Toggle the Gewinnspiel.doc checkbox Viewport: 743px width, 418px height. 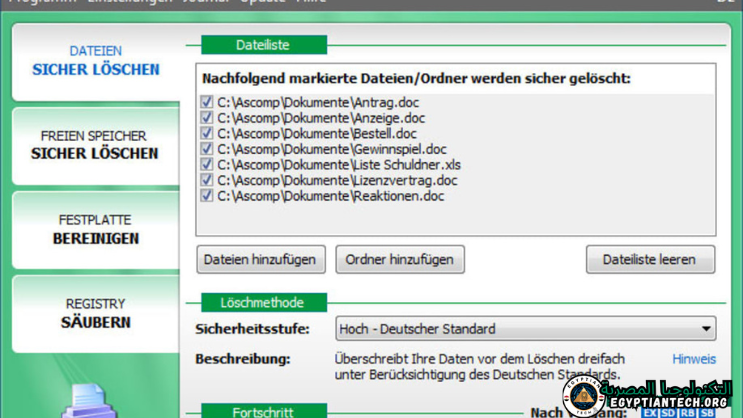(207, 149)
